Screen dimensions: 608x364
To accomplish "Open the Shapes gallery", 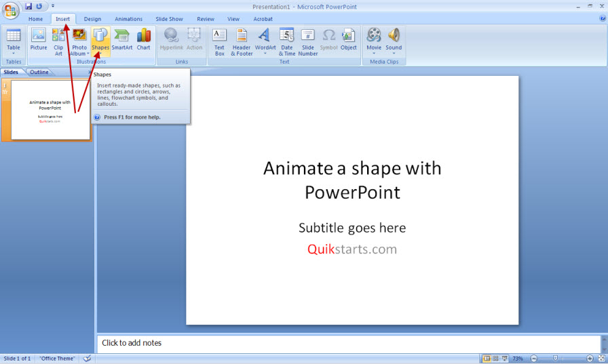I will click(100, 42).
